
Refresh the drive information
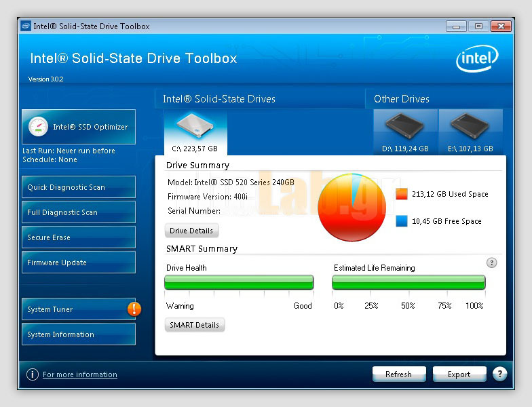click(398, 374)
